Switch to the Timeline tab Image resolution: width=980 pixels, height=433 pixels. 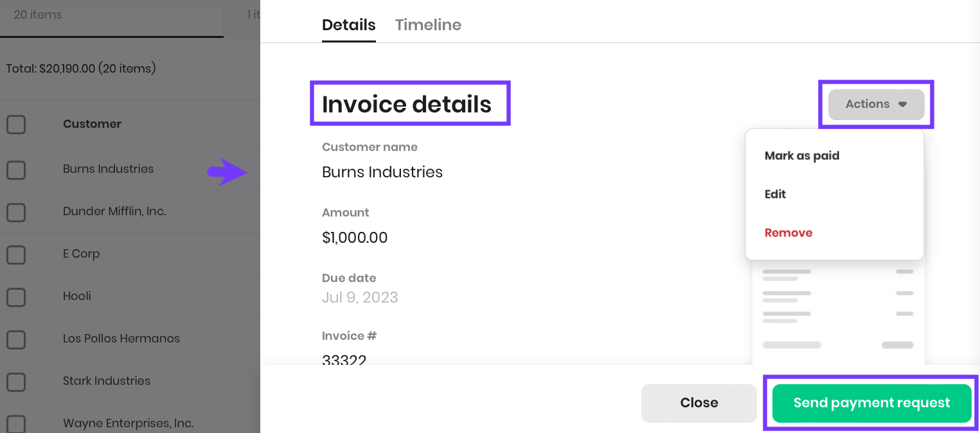point(428,25)
